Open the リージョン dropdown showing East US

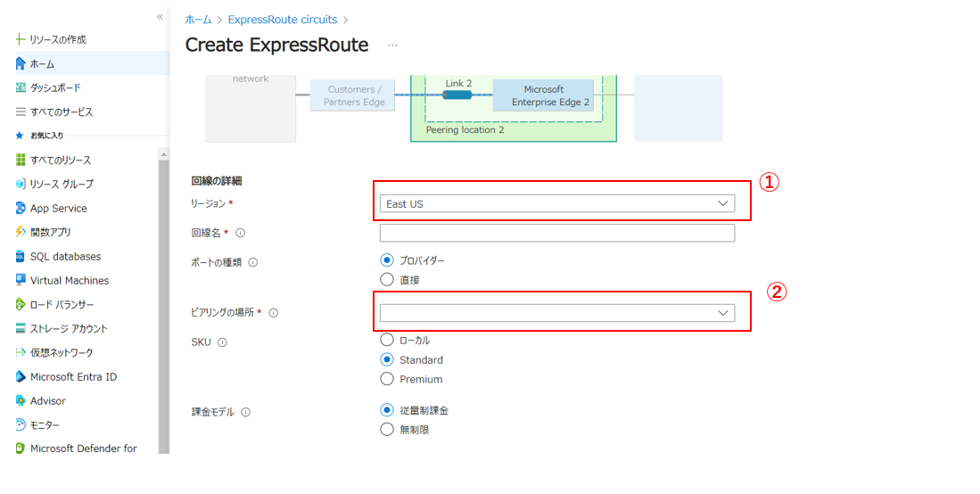(556, 204)
